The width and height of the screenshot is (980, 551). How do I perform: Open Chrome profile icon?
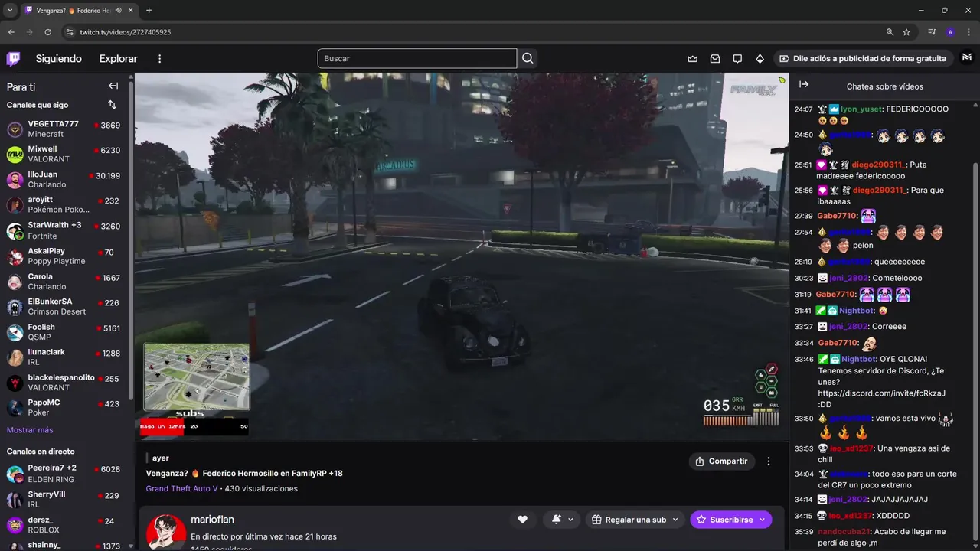[x=950, y=32]
